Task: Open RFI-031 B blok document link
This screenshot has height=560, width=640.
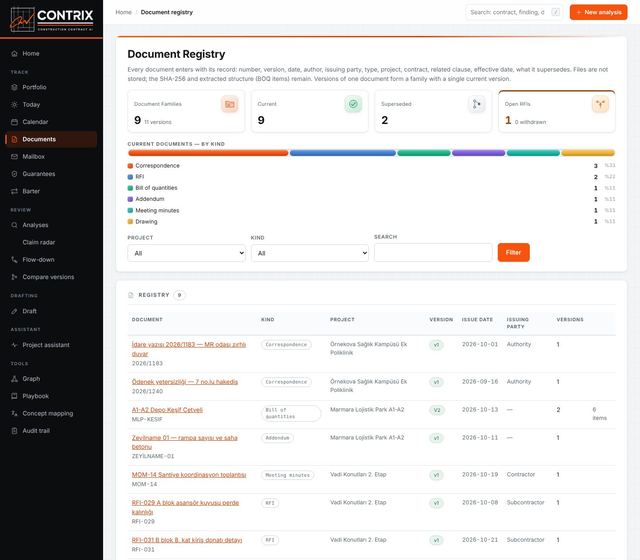Action: (x=187, y=540)
